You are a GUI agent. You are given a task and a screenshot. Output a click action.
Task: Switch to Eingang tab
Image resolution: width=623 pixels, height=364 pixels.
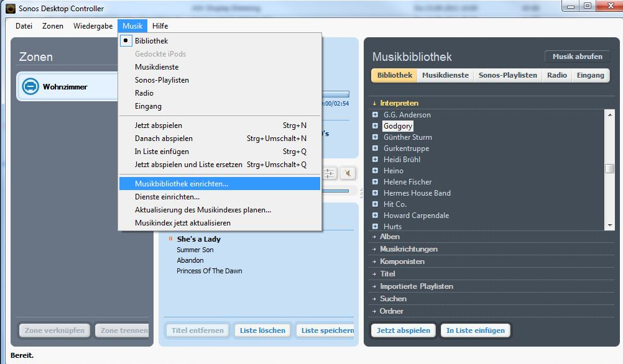pos(591,75)
